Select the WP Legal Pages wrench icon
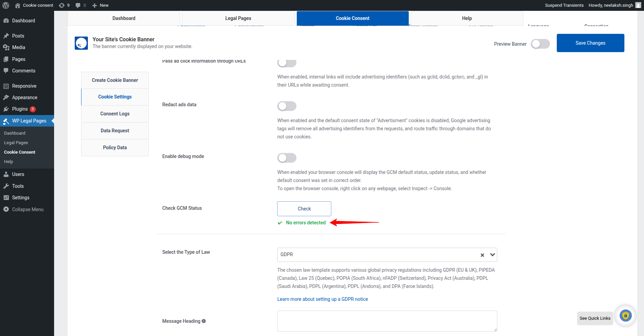Image resolution: width=644 pixels, height=336 pixels. pyautogui.click(x=6, y=120)
